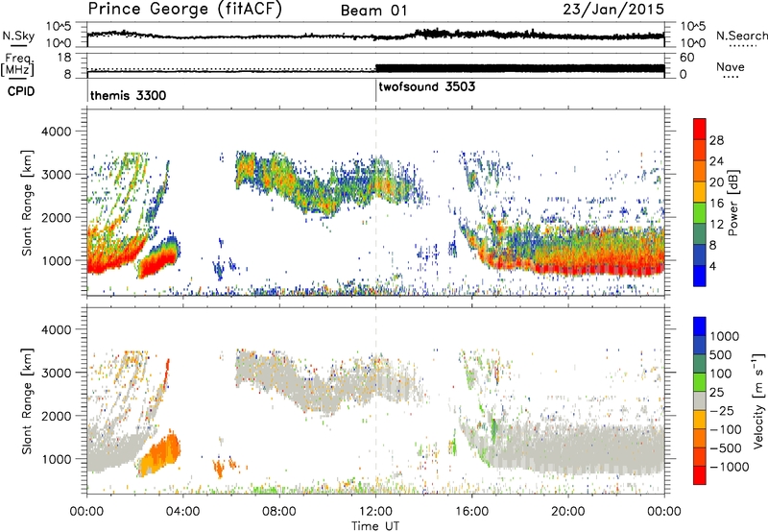
Task: Select the "Freq. [MHz]" axis label
Action: [17, 64]
